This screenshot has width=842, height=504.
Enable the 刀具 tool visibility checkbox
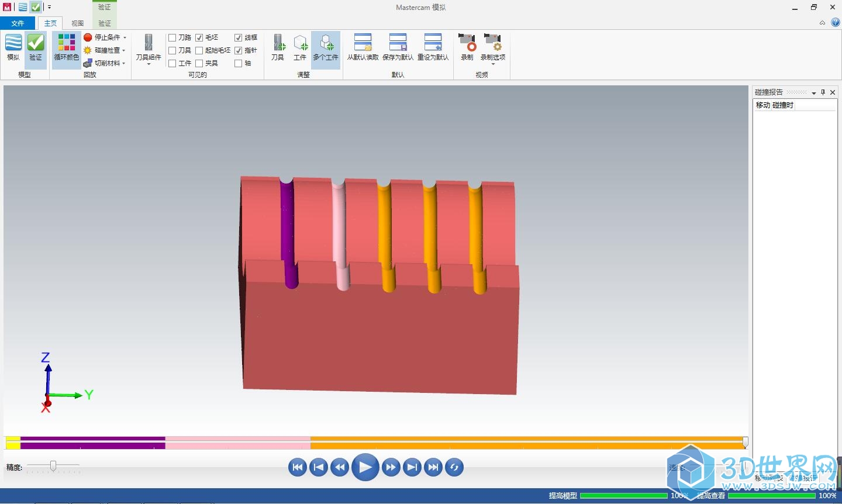(x=172, y=50)
